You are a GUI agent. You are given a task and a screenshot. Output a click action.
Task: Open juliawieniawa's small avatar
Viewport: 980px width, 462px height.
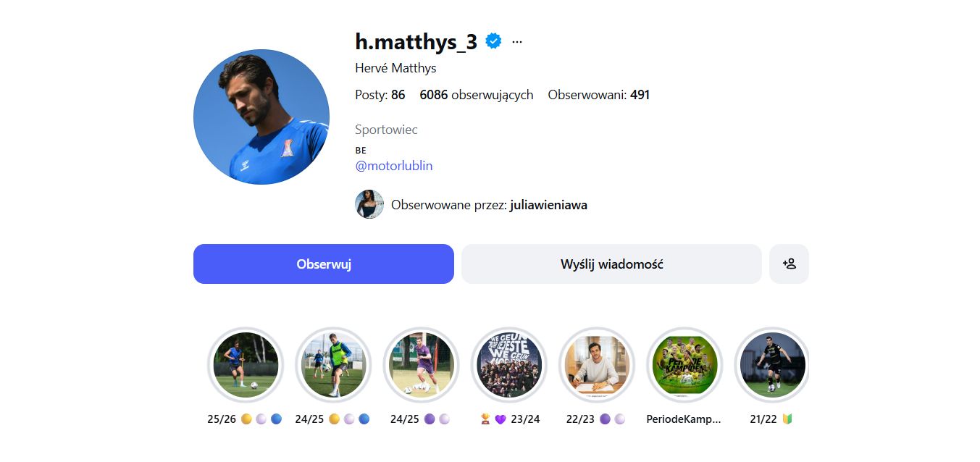(369, 204)
